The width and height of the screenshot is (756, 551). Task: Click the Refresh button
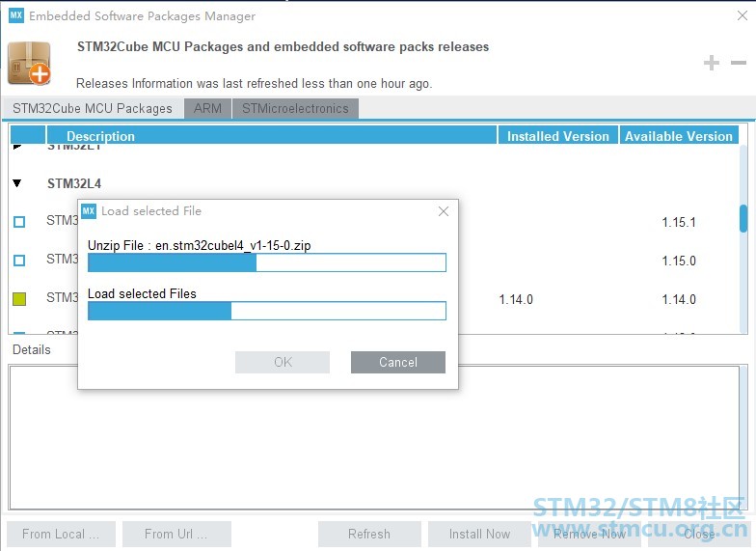[369, 535]
